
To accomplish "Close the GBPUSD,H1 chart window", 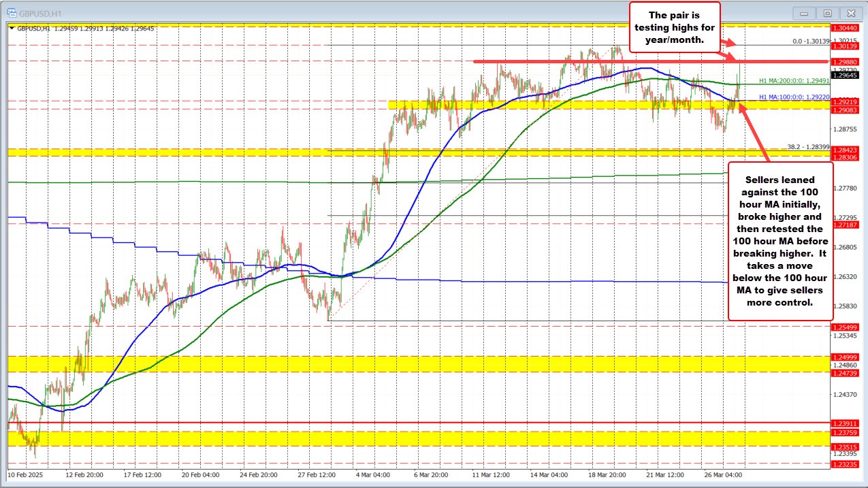I will (848, 12).
